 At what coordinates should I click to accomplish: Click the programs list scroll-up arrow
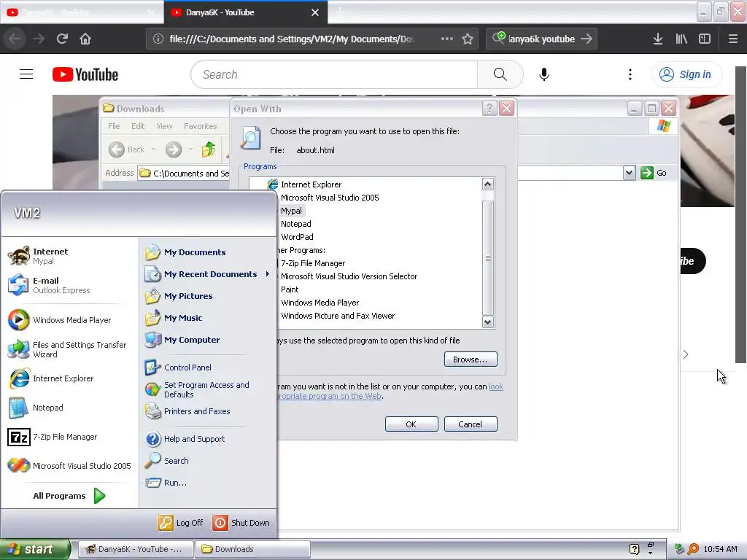coord(487,184)
